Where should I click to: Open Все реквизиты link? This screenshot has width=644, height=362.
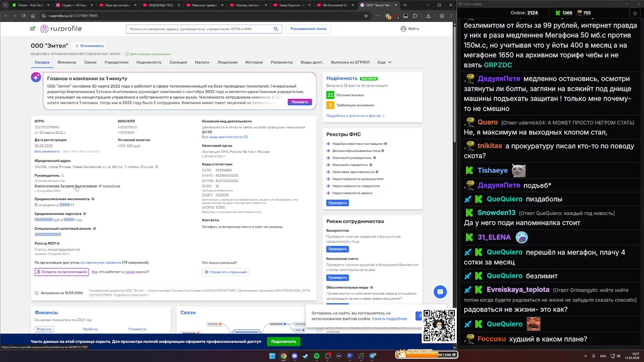(47, 151)
